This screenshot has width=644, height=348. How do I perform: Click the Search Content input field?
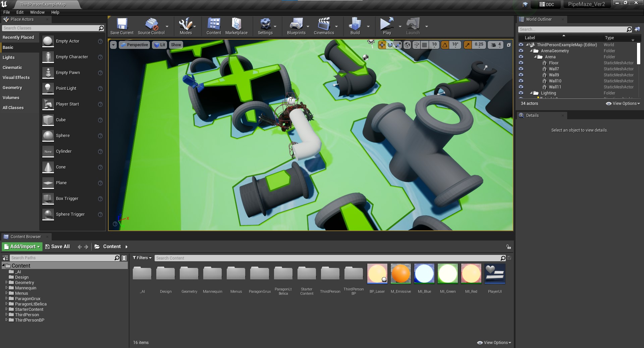(x=330, y=258)
